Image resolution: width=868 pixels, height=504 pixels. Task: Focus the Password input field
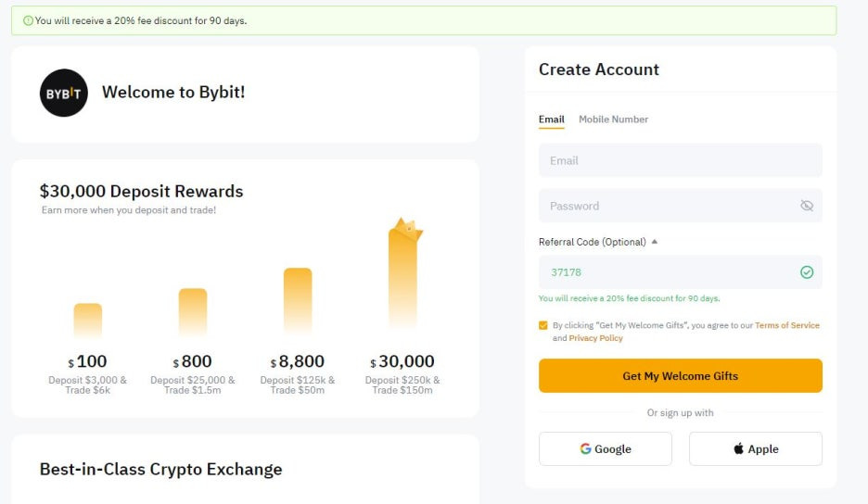click(681, 206)
